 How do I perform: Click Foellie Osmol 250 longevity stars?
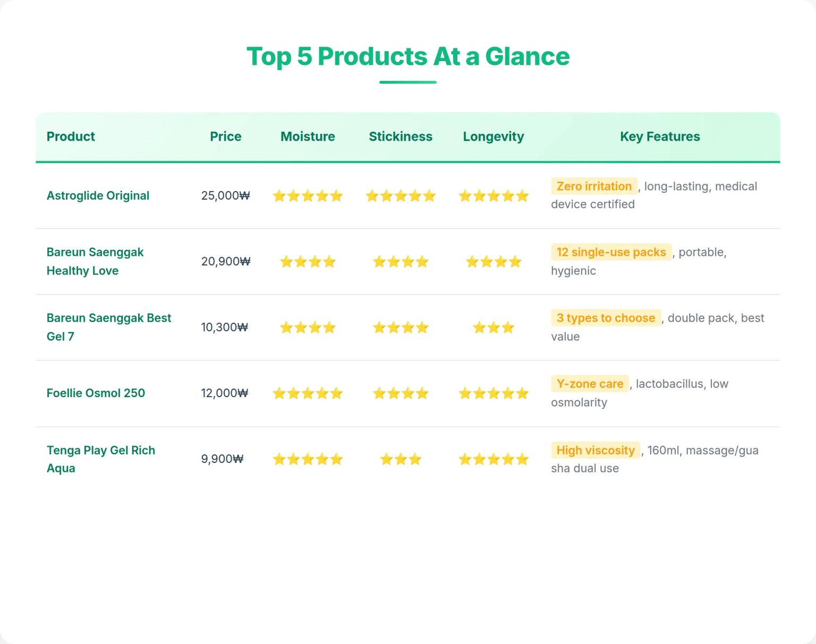493,393
